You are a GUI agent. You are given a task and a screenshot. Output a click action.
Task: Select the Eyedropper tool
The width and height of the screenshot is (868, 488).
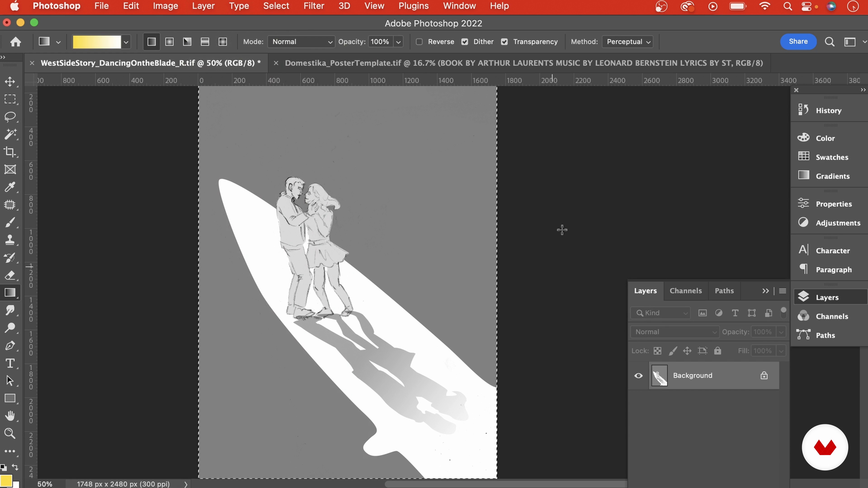pyautogui.click(x=10, y=187)
